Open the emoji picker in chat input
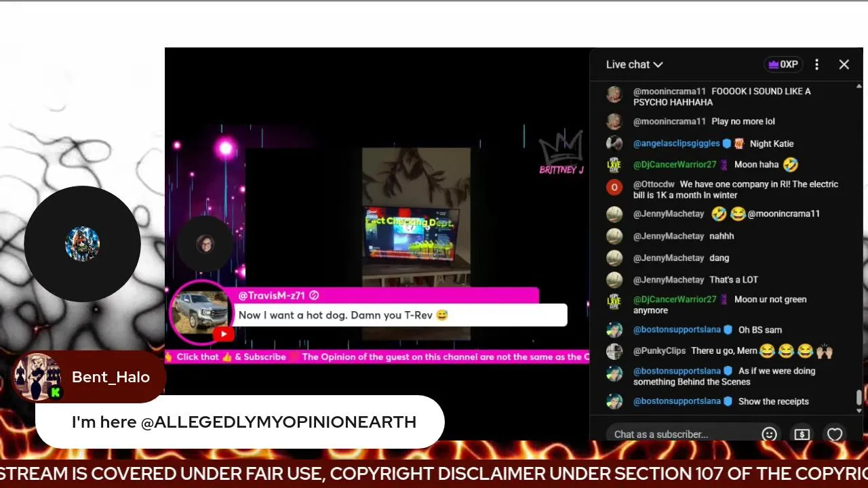Screen dimensions: 868x488 pos(769,434)
